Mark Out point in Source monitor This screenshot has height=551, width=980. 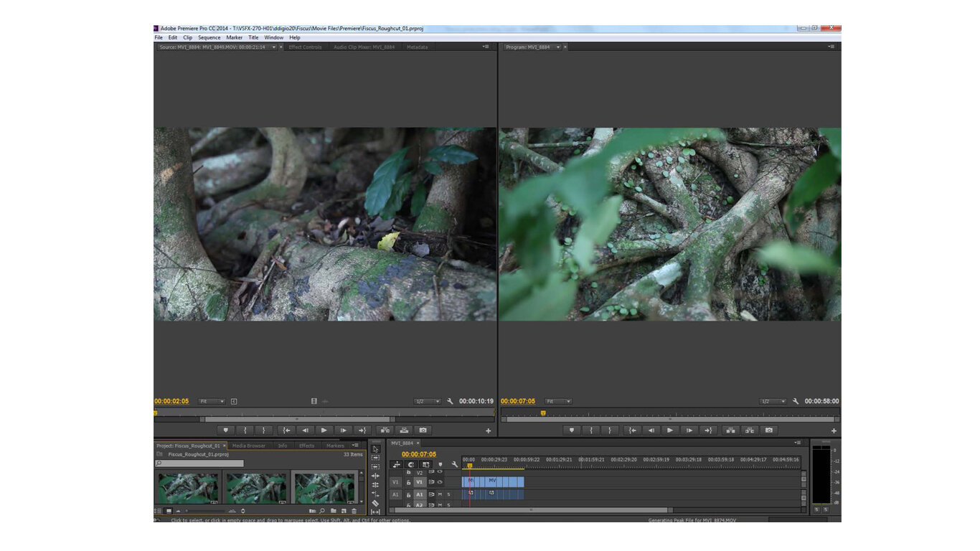pos(264,430)
